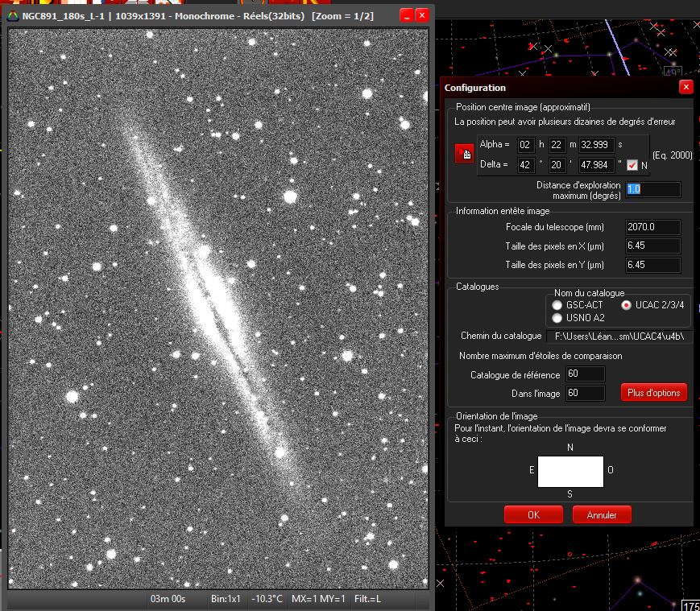Minimize the NGC891 image window
The width and height of the screenshot is (700, 611).
[x=407, y=15]
